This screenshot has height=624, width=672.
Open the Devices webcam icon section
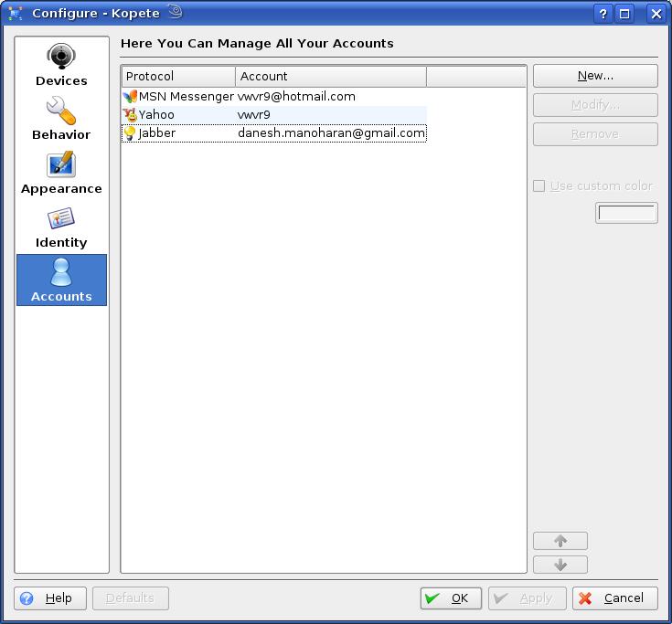[61, 58]
